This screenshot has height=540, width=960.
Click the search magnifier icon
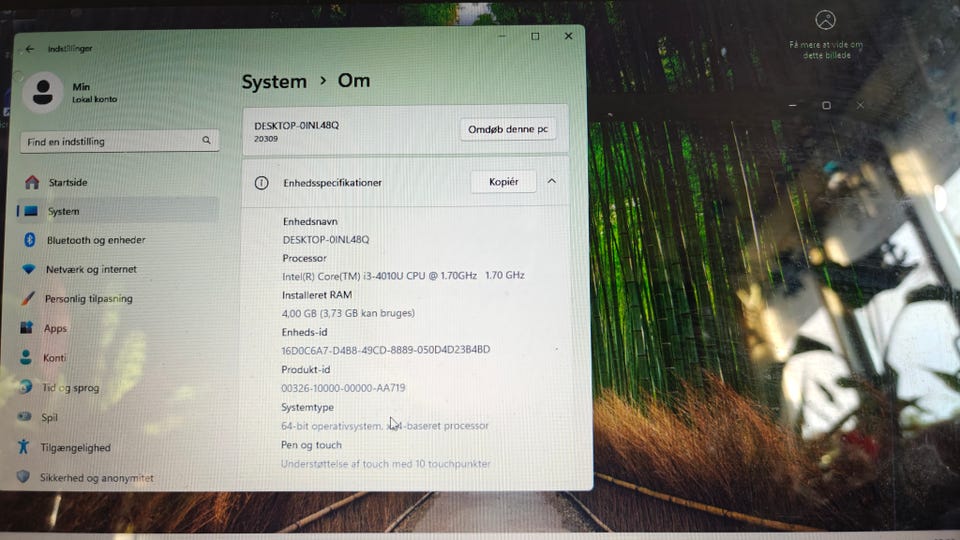coord(206,140)
